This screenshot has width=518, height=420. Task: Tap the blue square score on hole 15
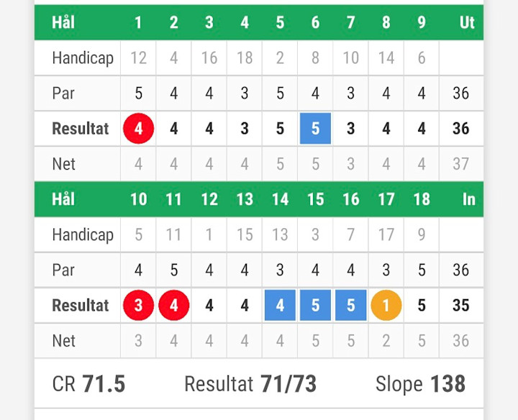(x=316, y=306)
